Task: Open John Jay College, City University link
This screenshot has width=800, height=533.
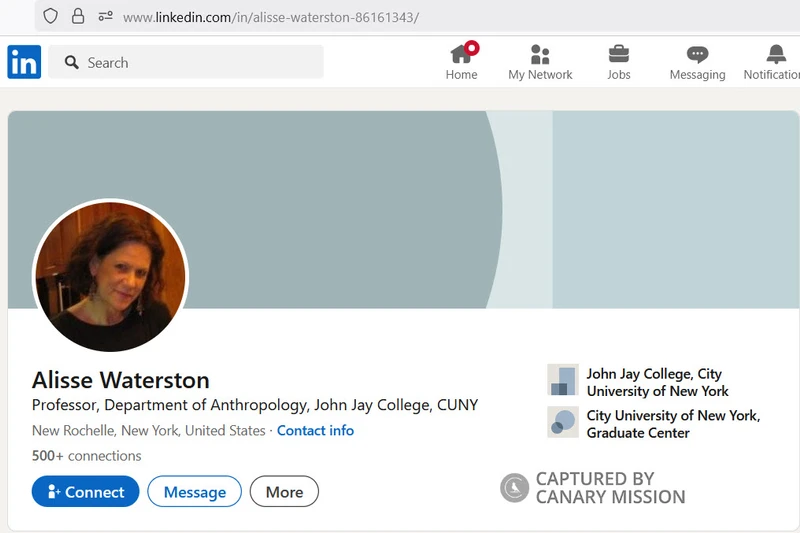Action: click(x=658, y=382)
